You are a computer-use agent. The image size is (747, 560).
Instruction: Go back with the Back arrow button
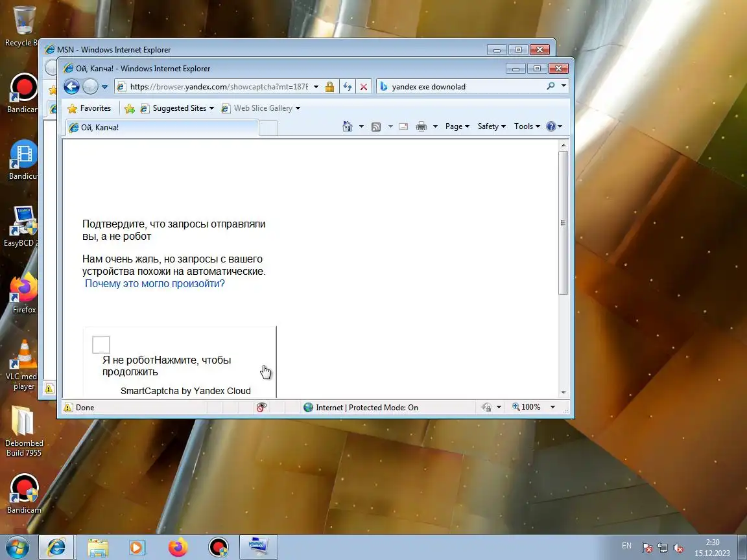pyautogui.click(x=71, y=87)
